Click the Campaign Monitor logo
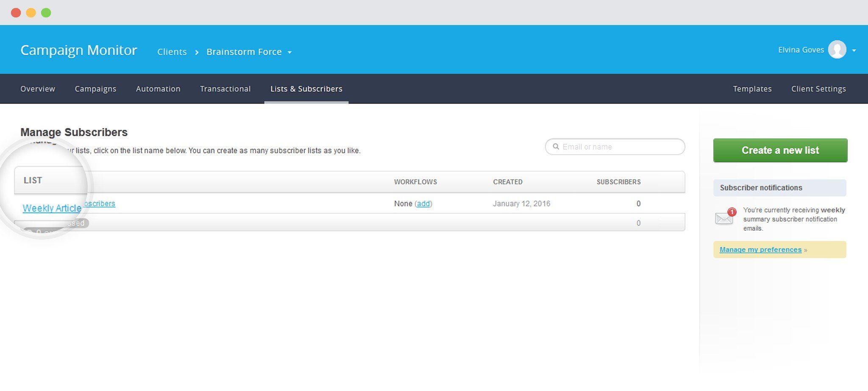Viewport: 868px width, 391px height. pos(79,50)
